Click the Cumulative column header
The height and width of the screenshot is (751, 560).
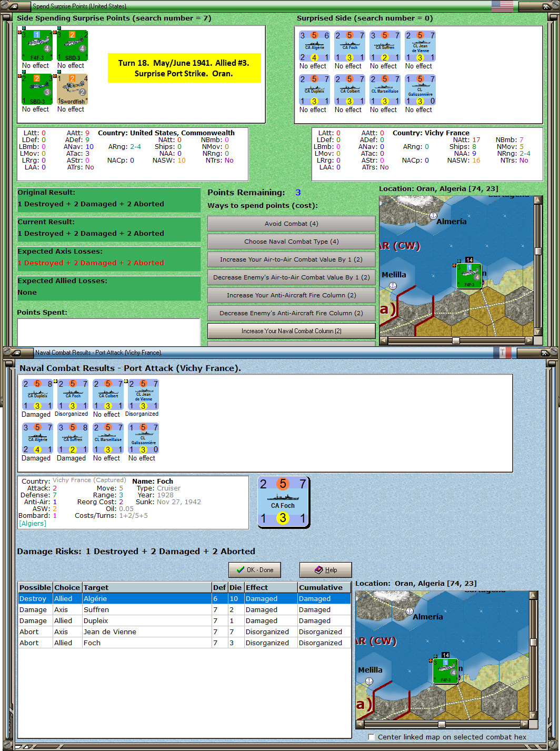click(x=324, y=587)
